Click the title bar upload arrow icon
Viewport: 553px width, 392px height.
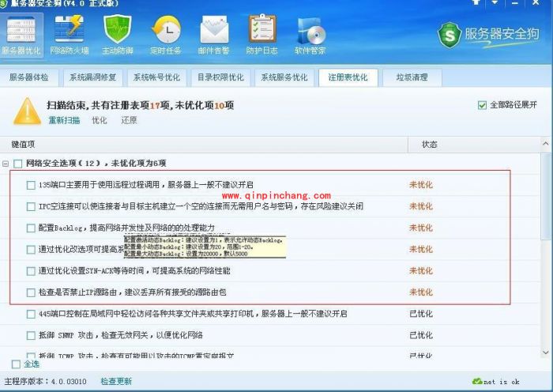(476, 2)
